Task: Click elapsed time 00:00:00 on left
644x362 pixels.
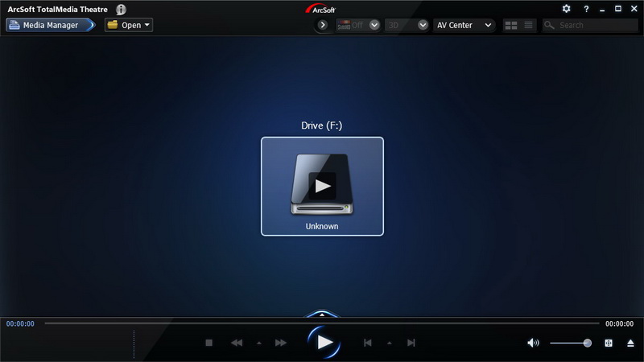Action: (20, 324)
